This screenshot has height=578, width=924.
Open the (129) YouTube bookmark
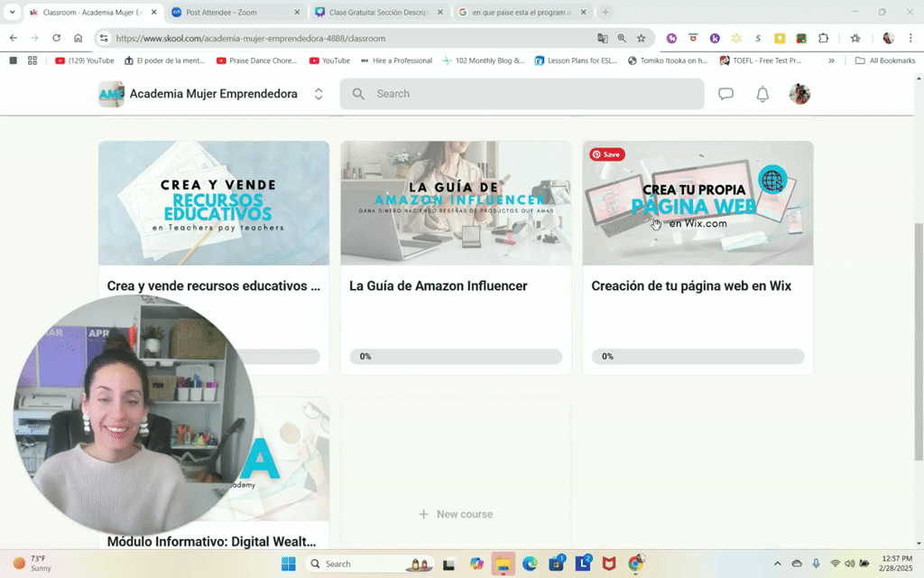click(x=84, y=61)
